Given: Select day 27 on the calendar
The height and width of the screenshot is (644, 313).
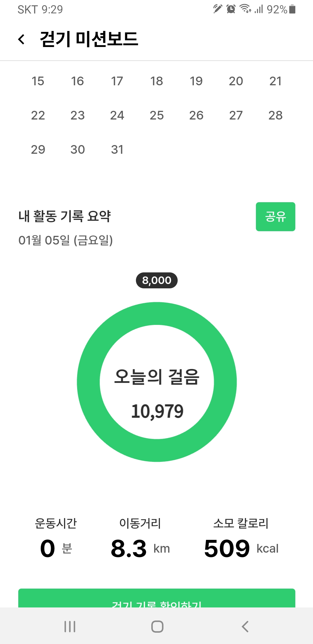Looking at the screenshot, I should (x=236, y=115).
